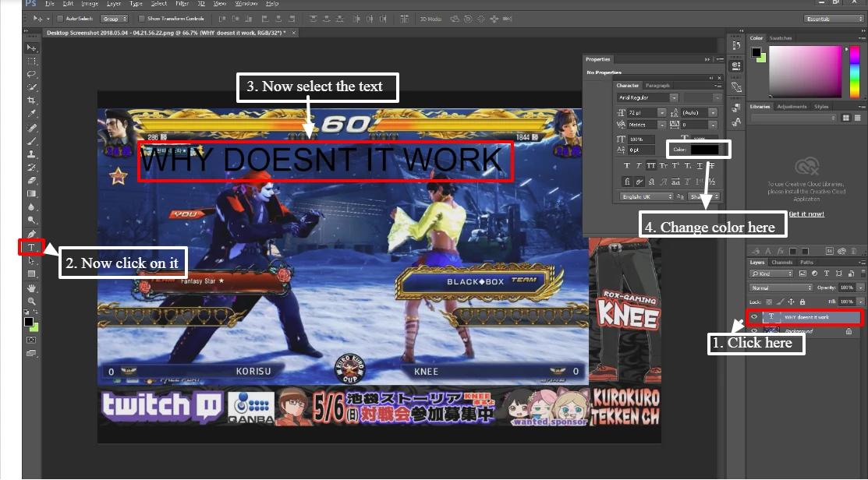Select the Move tool in the toolbox

(x=31, y=48)
